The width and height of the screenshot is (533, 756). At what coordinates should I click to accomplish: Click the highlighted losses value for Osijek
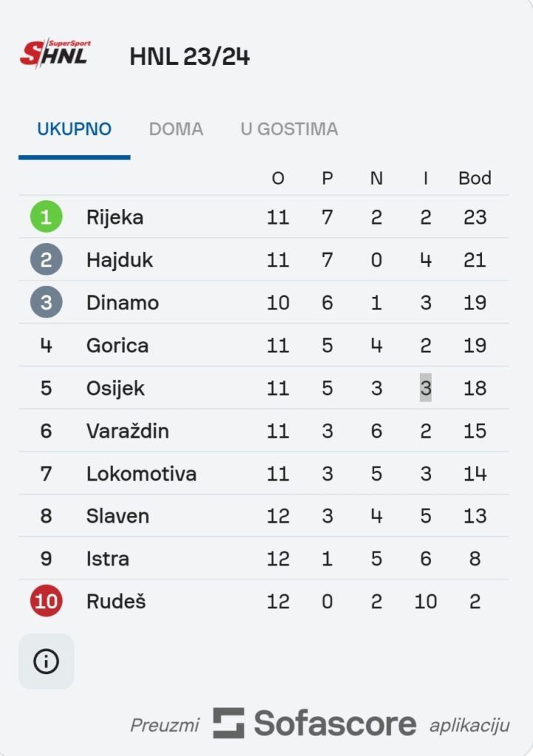point(425,388)
